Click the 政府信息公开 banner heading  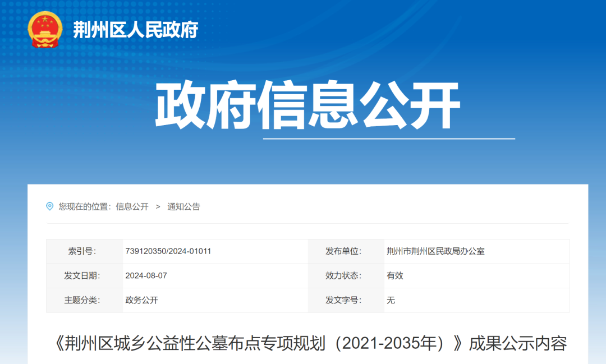tap(307, 105)
